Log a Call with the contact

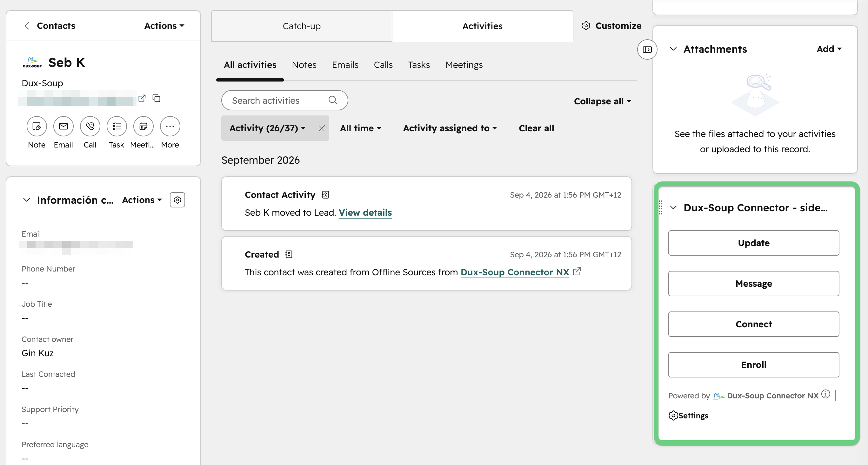(x=90, y=126)
